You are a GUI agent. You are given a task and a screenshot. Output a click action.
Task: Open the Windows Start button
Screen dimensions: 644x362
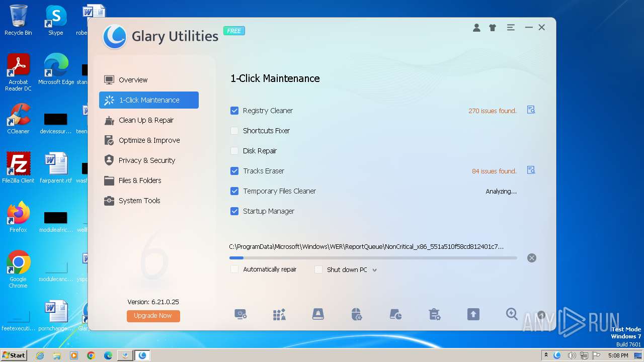click(14, 355)
